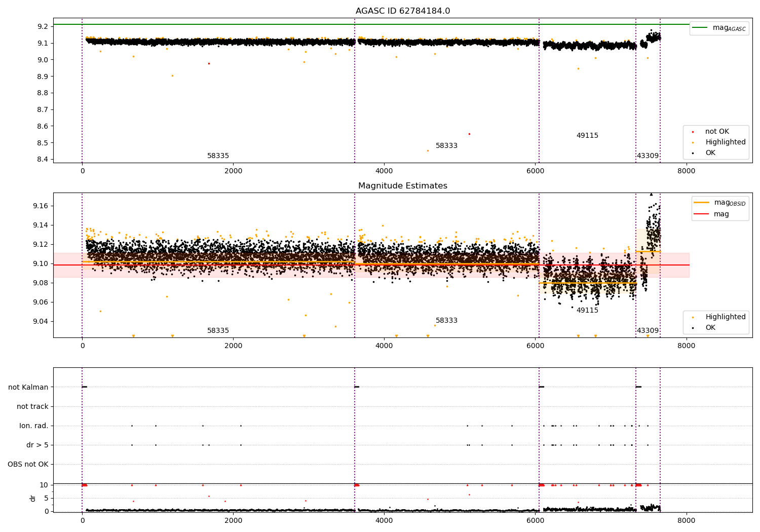Click the 'dr' y-axis label in bottom panel
Viewport: 760px width, 532px height.
pos(33,498)
